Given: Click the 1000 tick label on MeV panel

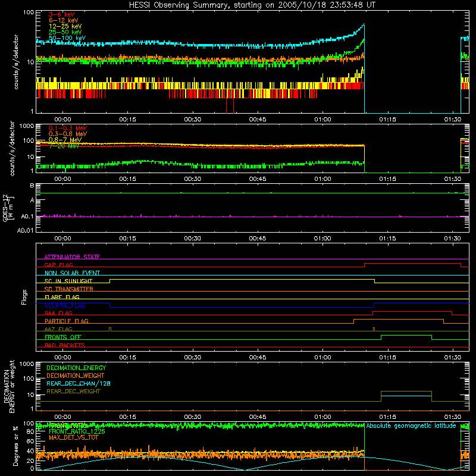Looking at the screenshot, I should point(27,126).
